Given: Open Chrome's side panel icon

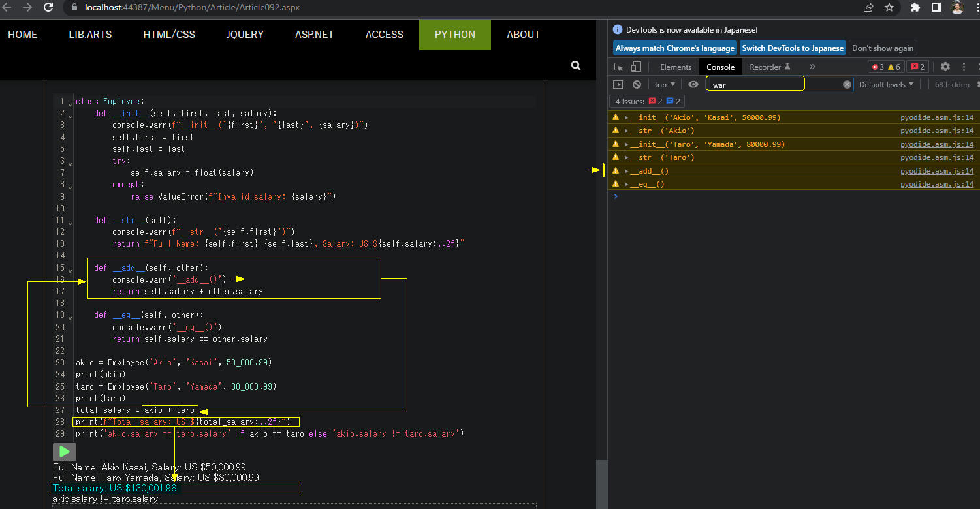Looking at the screenshot, I should [936, 8].
